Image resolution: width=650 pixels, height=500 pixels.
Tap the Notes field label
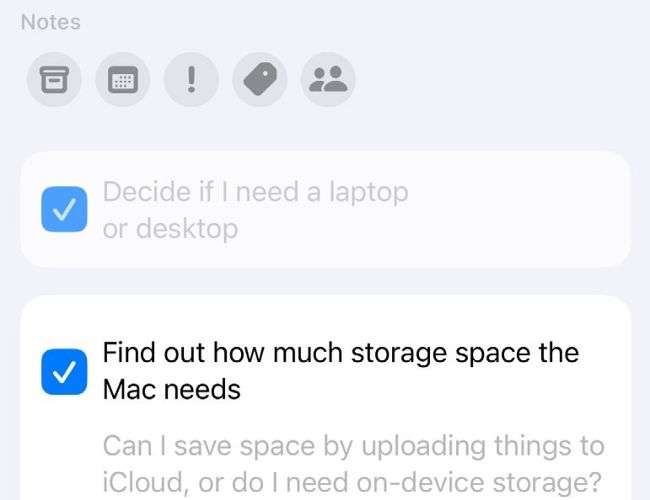(x=50, y=21)
